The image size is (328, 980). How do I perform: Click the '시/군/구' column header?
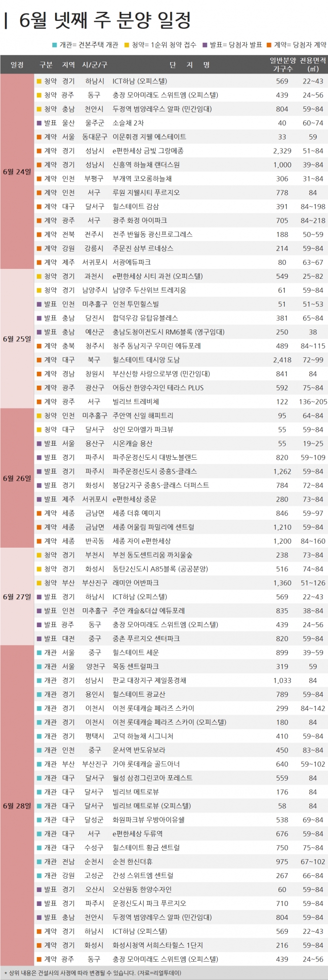click(94, 65)
